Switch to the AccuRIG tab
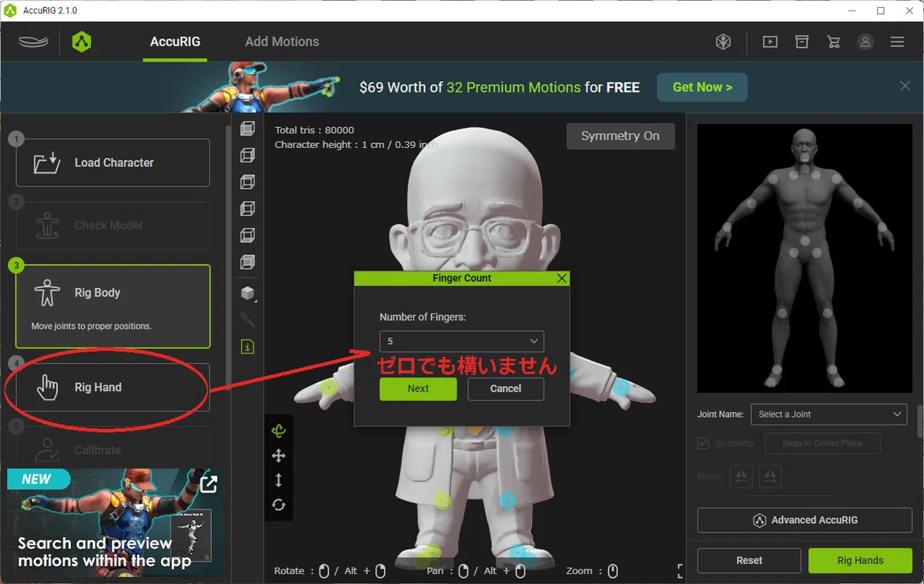 point(175,42)
